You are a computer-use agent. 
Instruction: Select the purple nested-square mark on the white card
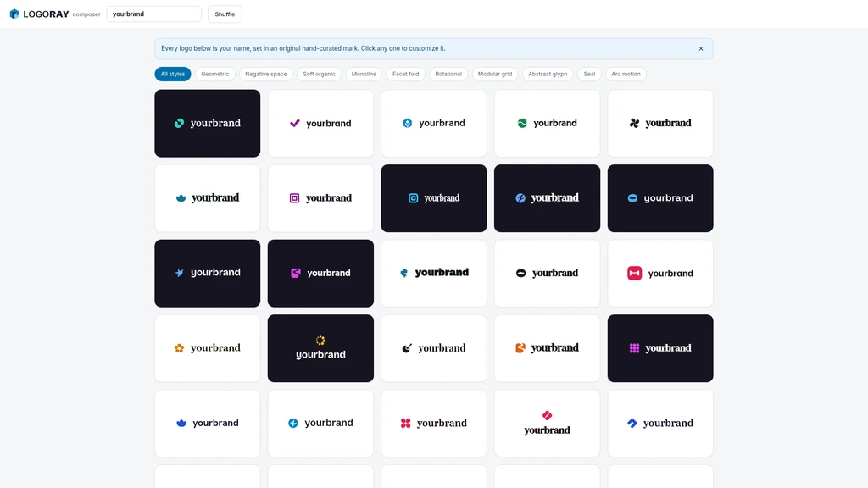click(x=294, y=198)
